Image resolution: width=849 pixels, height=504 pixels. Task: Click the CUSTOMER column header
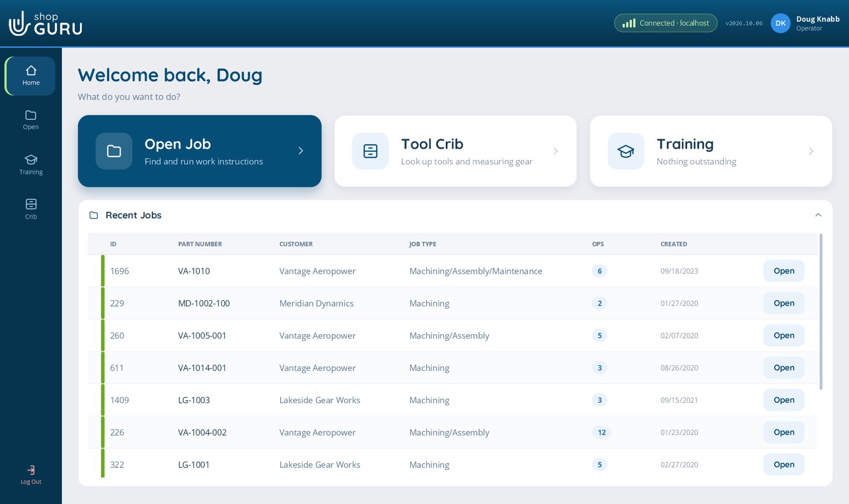(x=296, y=244)
